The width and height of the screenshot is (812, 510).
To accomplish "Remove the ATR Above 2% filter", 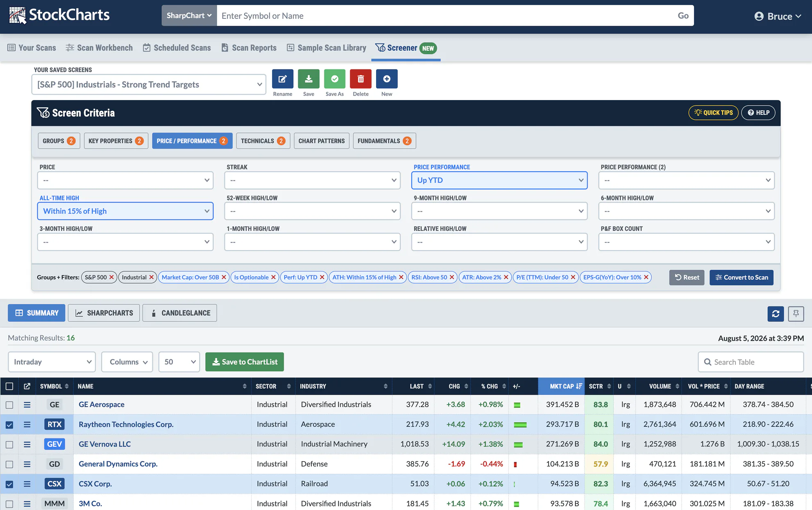I will coord(506,278).
